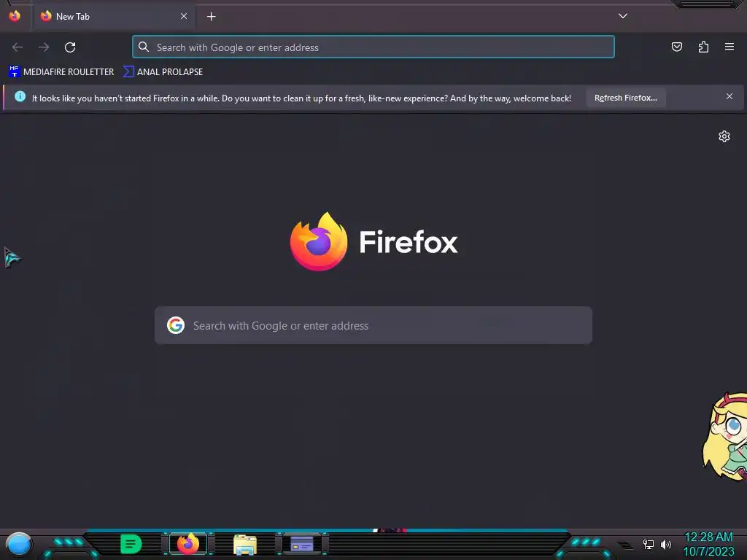Open the volume tray icon
The width and height of the screenshot is (747, 560).
pyautogui.click(x=666, y=544)
